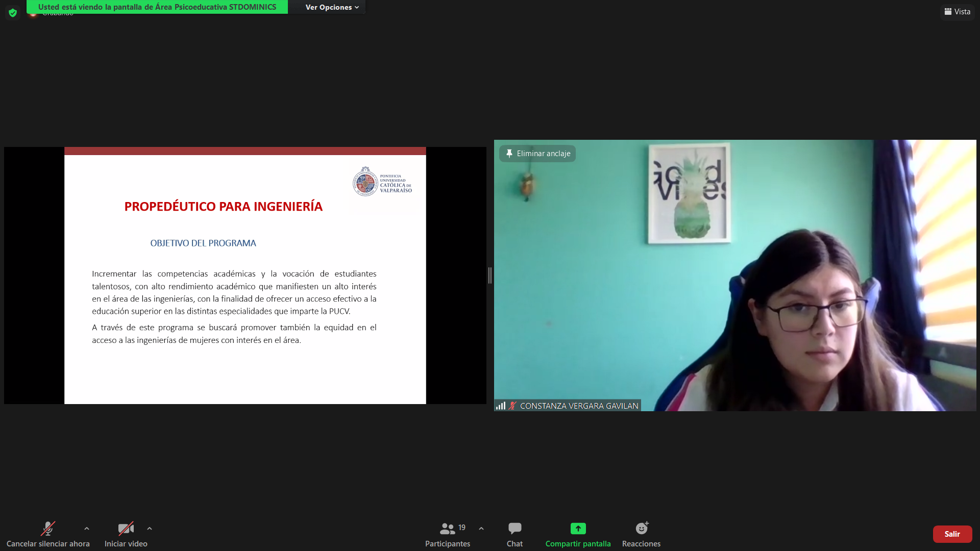
Task: Click the screen sharing notification banner
Action: [x=157, y=7]
